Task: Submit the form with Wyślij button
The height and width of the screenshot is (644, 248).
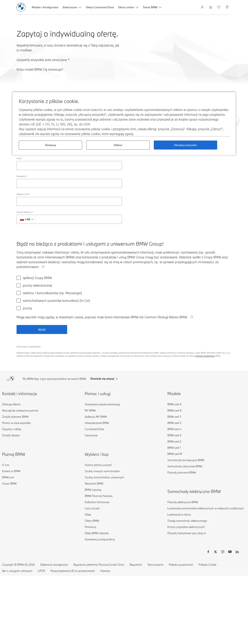Action: point(42,329)
